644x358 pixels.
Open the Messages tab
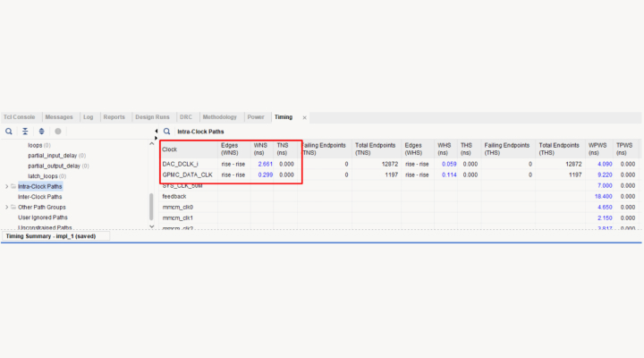point(59,117)
